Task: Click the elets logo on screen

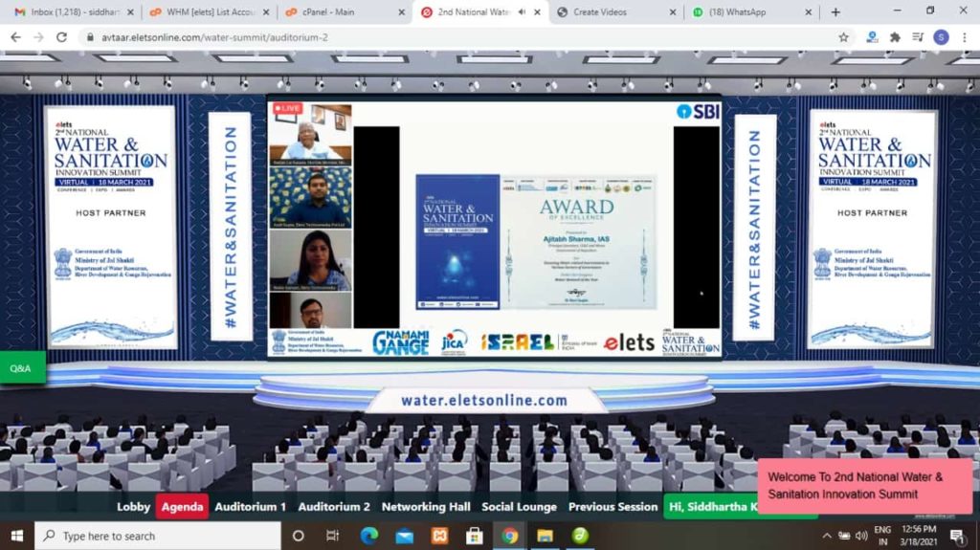Action: [x=629, y=342]
